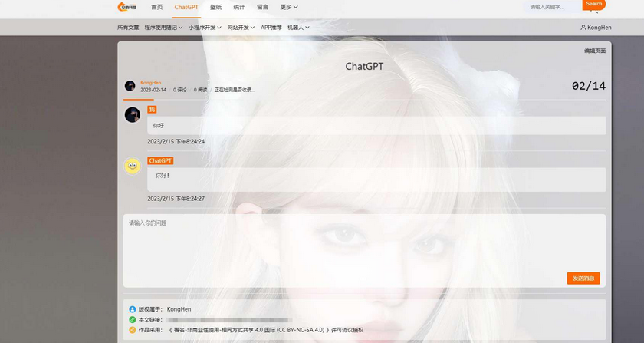Click the small author avatar beside post date

[x=130, y=85]
